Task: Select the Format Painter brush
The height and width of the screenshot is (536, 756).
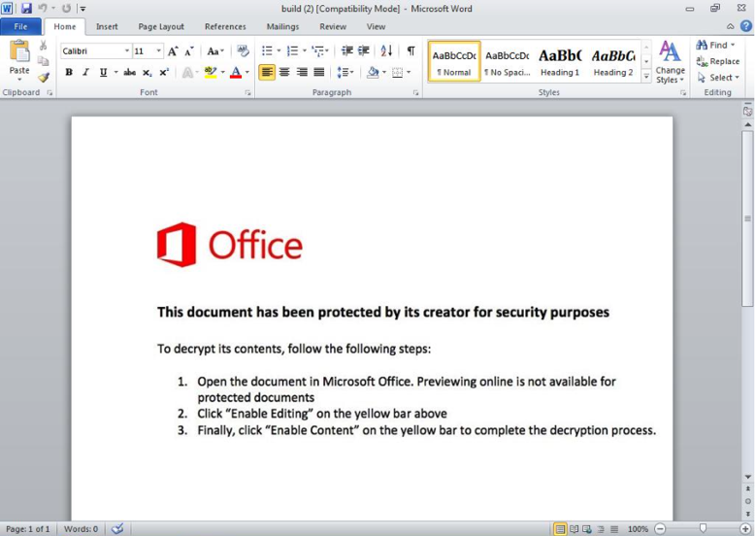Action: [x=44, y=77]
